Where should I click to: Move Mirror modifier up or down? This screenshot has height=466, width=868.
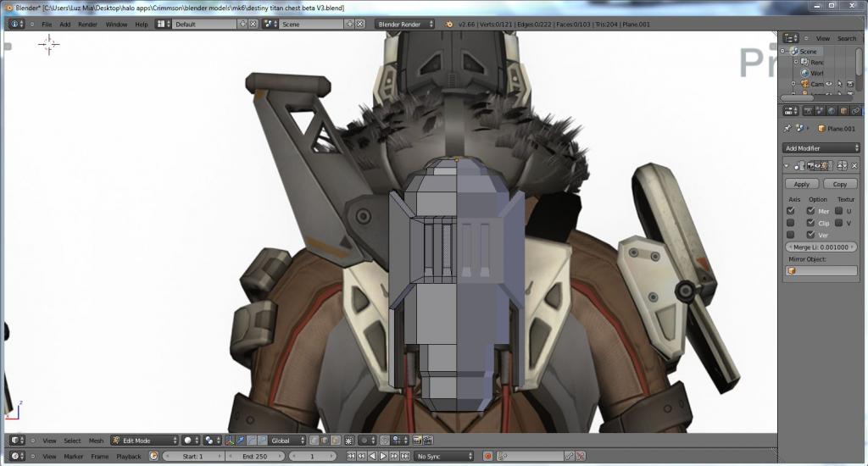[x=842, y=165]
